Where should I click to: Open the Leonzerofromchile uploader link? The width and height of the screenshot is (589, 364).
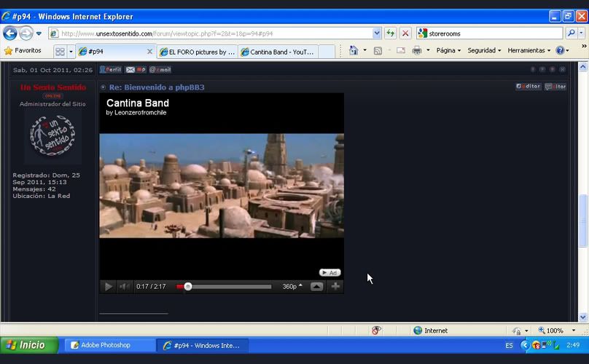[140, 113]
